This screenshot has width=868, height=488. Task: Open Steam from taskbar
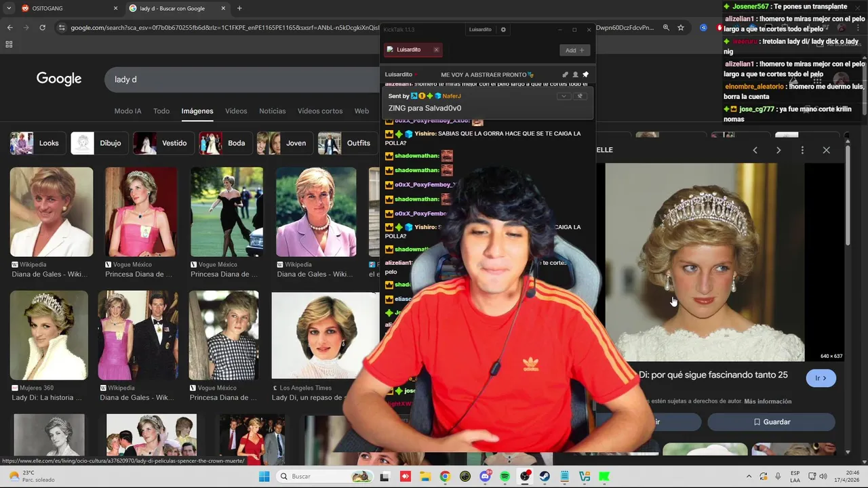click(x=545, y=476)
